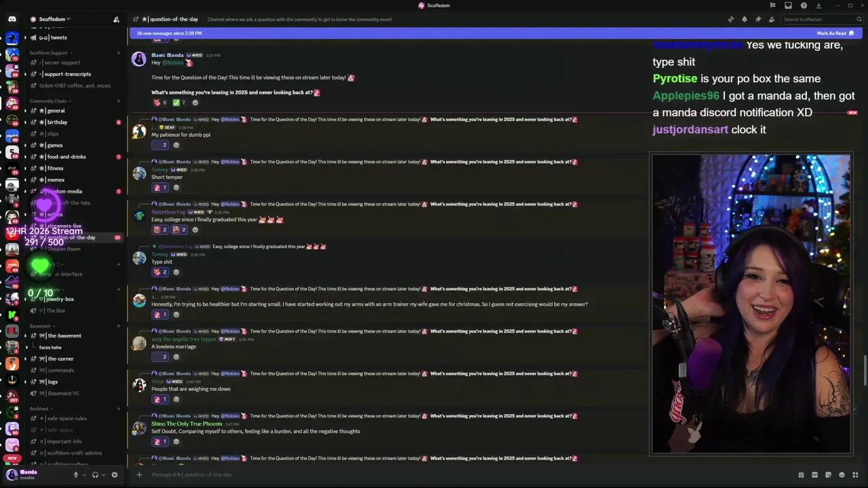
Task: Open the Threads icon in channel header
Action: [x=730, y=19]
